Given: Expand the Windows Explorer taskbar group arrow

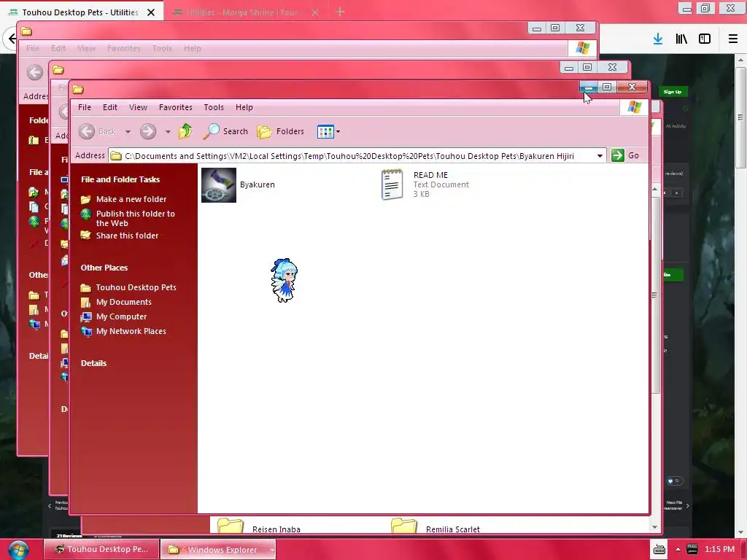Looking at the screenshot, I should point(272,550).
